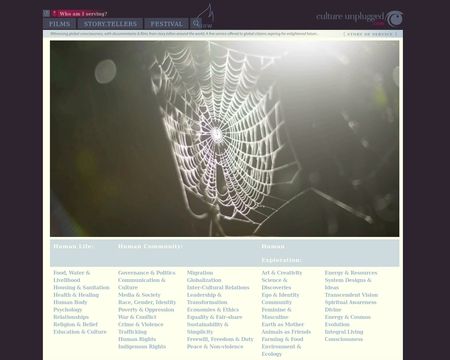This screenshot has width=450, height=360.
Task: Open Community category
Action: (277, 302)
